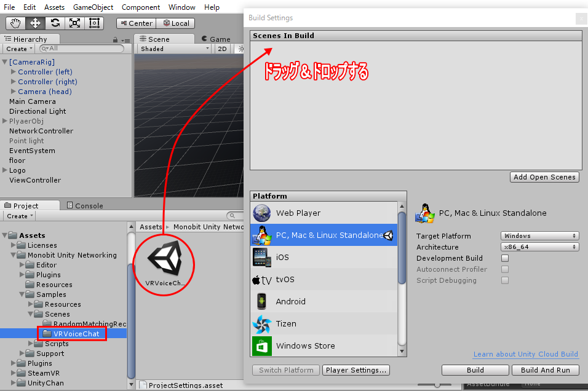Collapse [CameraRig] in Hierarchy
The image size is (588, 391).
[x=5, y=62]
